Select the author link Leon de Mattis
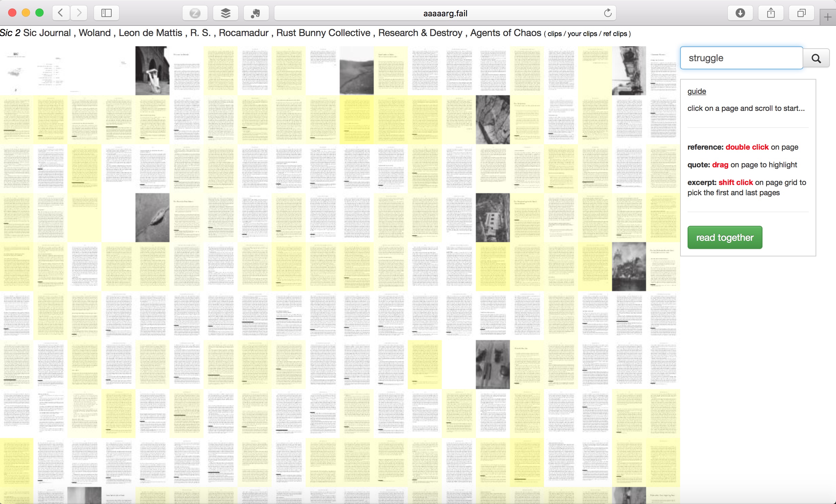Image resolution: width=836 pixels, height=504 pixels. click(x=150, y=33)
